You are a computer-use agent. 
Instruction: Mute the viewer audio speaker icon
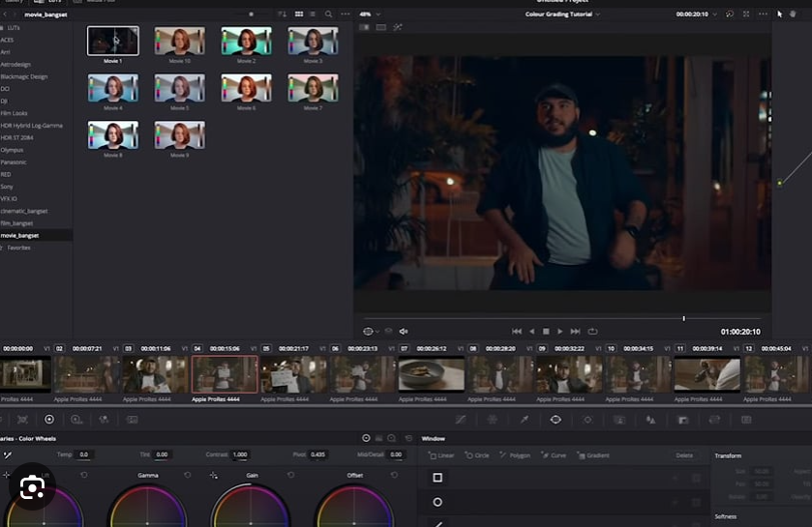coord(404,332)
